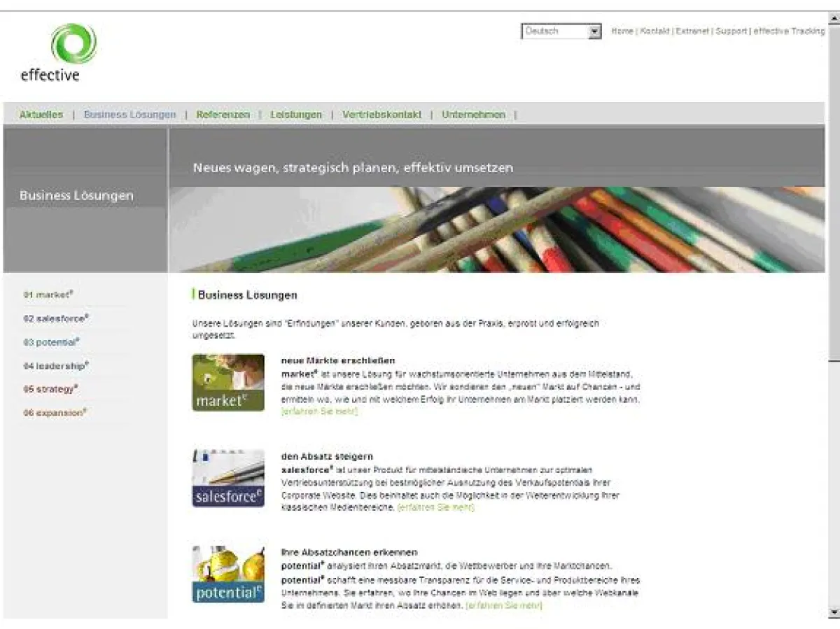Open 04 leadership sidebar entry

(x=56, y=366)
